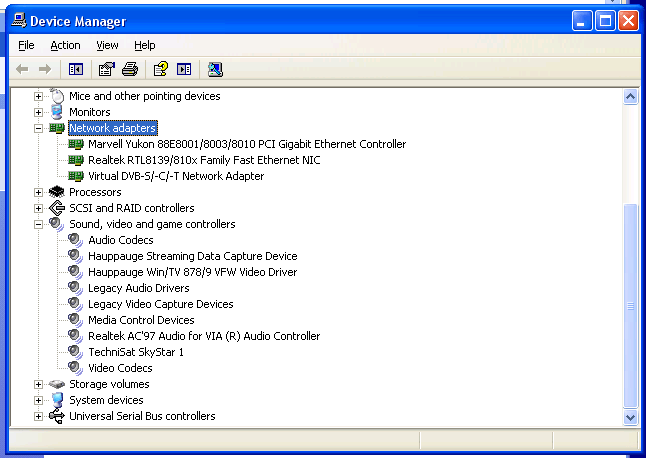Screen dimensions: 646x458
Task: Minimize the Device Manager window
Action: pos(582,21)
